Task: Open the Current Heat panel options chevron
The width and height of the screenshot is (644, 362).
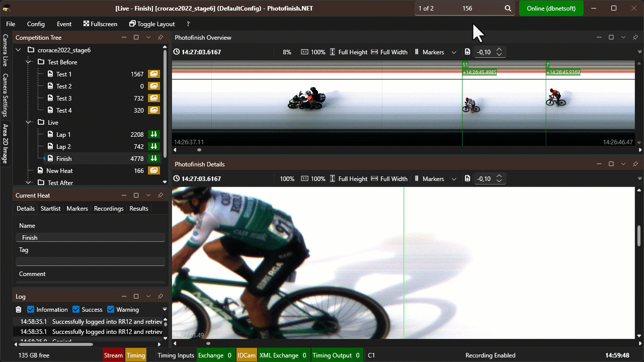Action: (148, 196)
